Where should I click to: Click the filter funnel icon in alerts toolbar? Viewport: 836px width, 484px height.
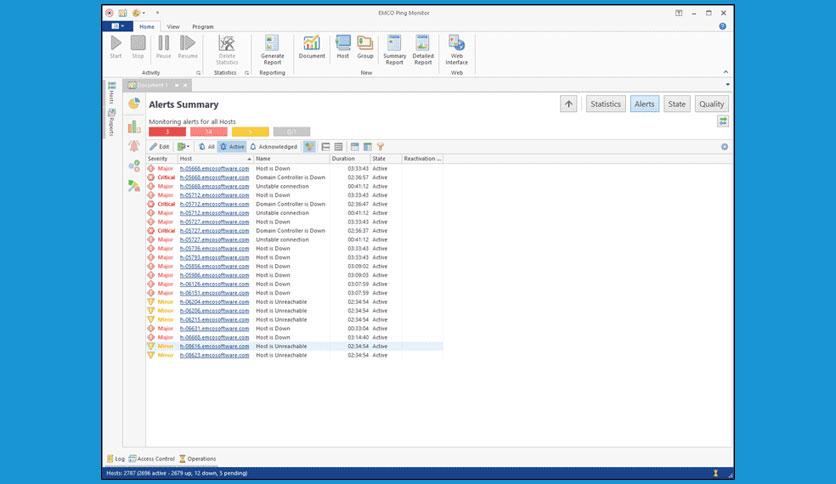pos(380,147)
